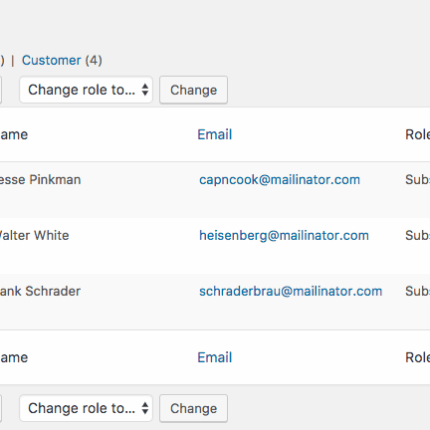The height and width of the screenshot is (430, 430).
Task: Click the top Change button
Action: pos(193,90)
